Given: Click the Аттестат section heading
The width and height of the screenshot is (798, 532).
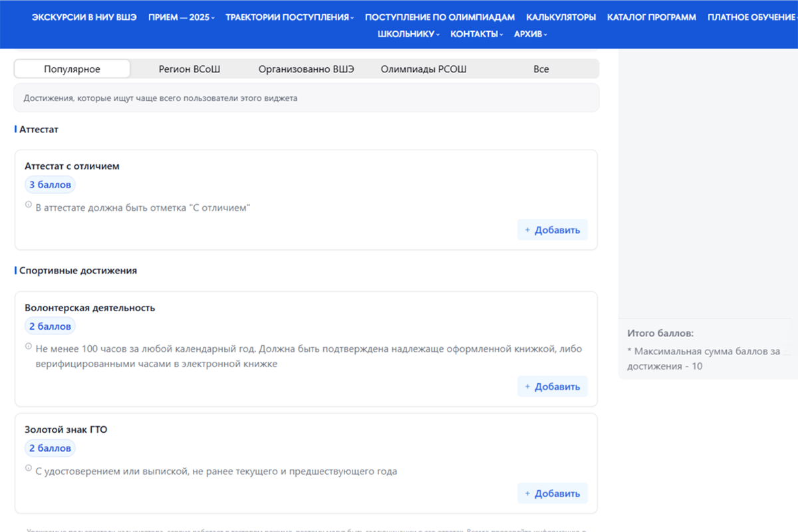Looking at the screenshot, I should coord(39,130).
